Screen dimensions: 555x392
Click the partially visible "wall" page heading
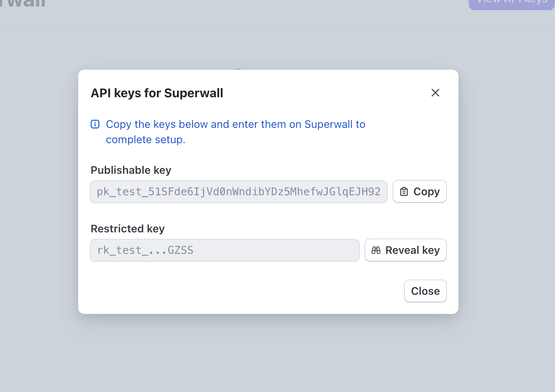point(23,4)
